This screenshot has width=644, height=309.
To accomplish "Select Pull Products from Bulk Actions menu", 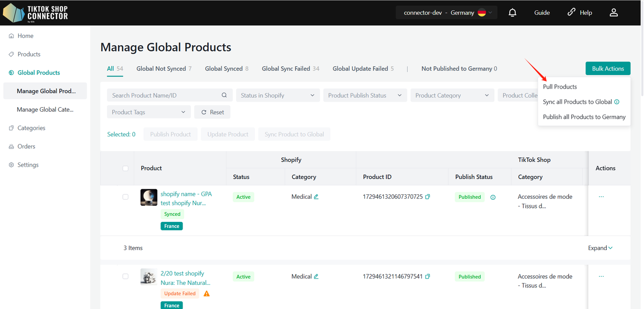I will 559,87.
